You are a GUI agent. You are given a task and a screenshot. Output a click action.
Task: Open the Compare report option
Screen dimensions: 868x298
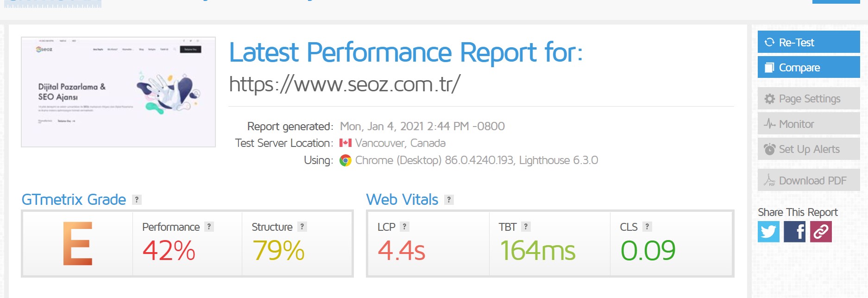809,67
